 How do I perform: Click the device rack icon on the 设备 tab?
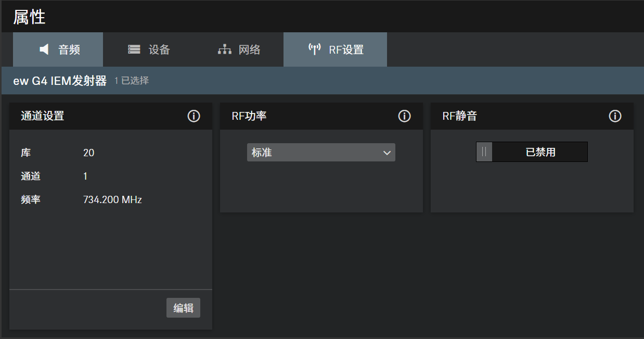(x=134, y=49)
